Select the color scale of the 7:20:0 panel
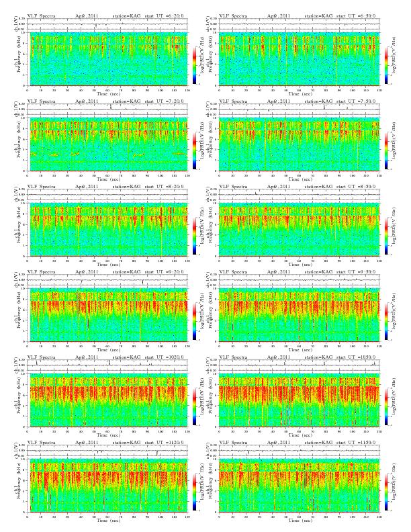Image resolution: width=411 pixels, height=532 pixels. [x=194, y=150]
